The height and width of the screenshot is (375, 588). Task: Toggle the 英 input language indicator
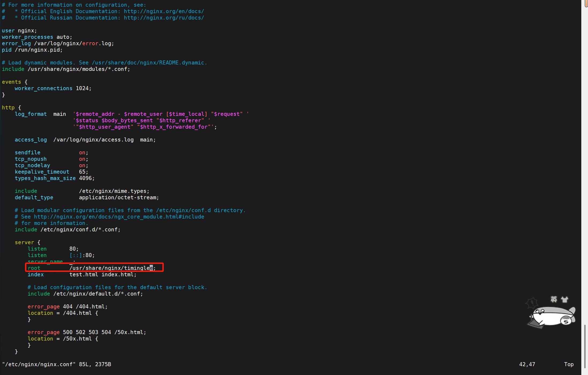[x=554, y=299]
